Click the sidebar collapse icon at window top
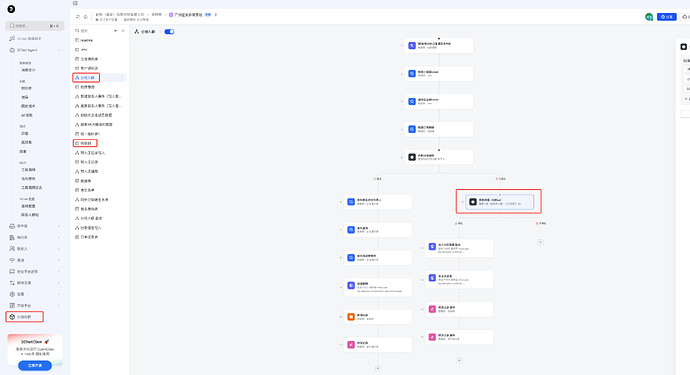Viewport: 690px width, 375px height. (x=75, y=3)
